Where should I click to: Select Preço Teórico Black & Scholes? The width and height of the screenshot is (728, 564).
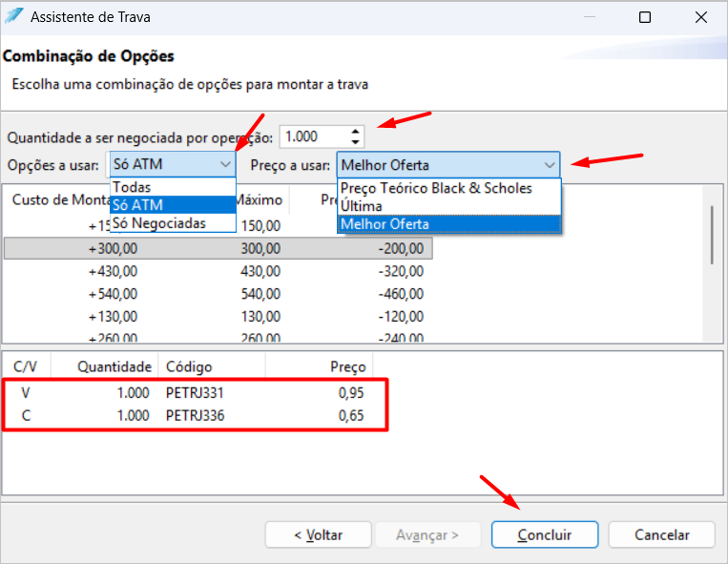pyautogui.click(x=449, y=188)
